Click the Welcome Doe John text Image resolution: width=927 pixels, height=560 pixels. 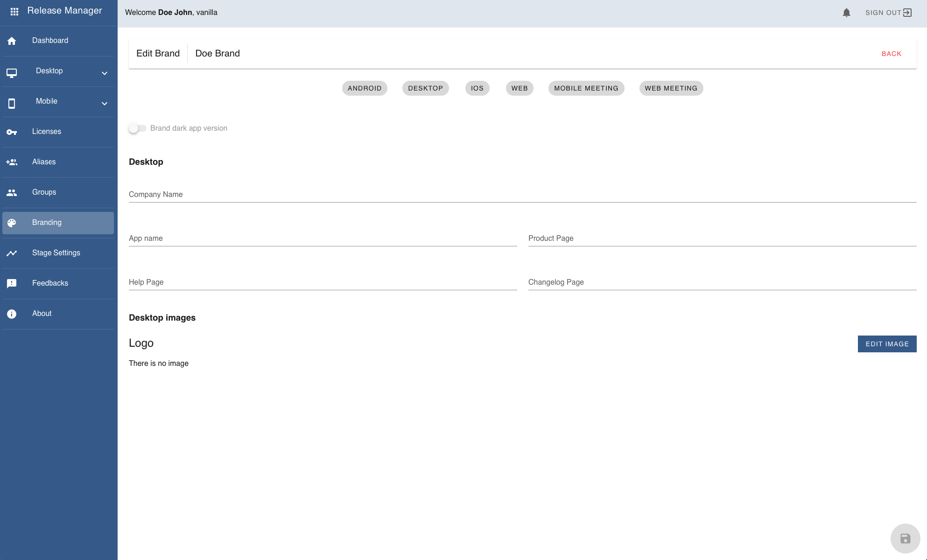pos(159,13)
